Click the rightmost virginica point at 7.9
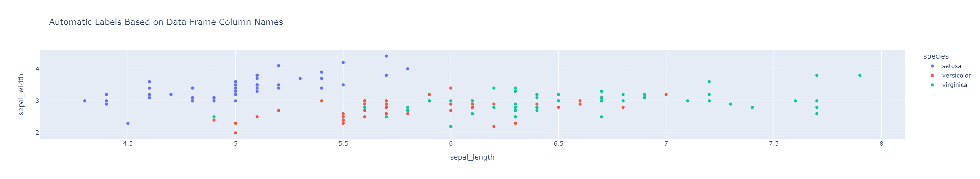This screenshot has height=179, width=980. click(860, 75)
